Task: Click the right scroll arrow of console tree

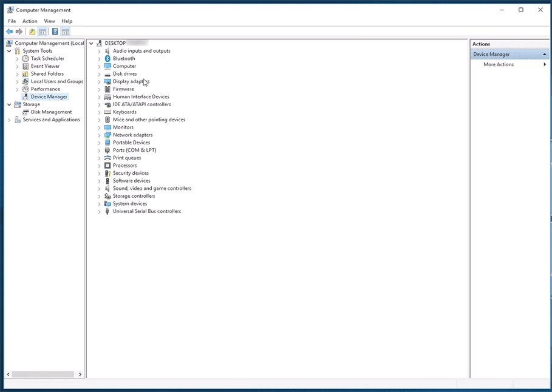Action: click(80, 374)
